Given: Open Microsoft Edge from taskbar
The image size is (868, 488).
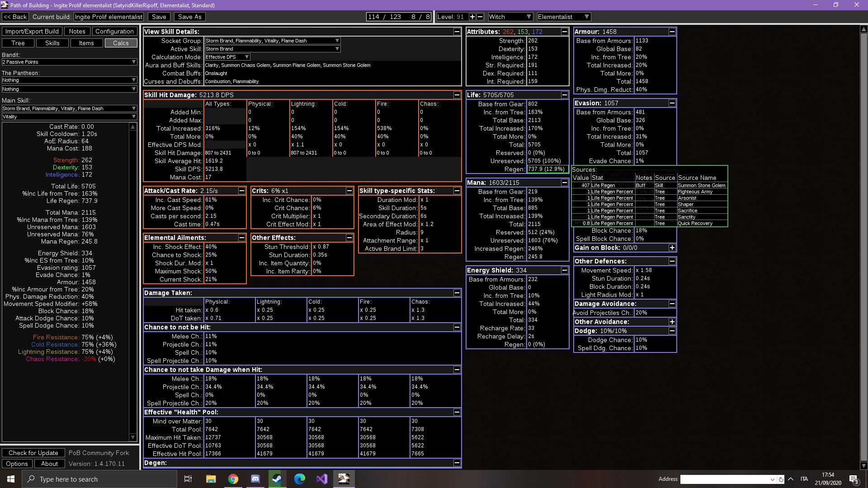Looking at the screenshot, I should click(x=300, y=479).
